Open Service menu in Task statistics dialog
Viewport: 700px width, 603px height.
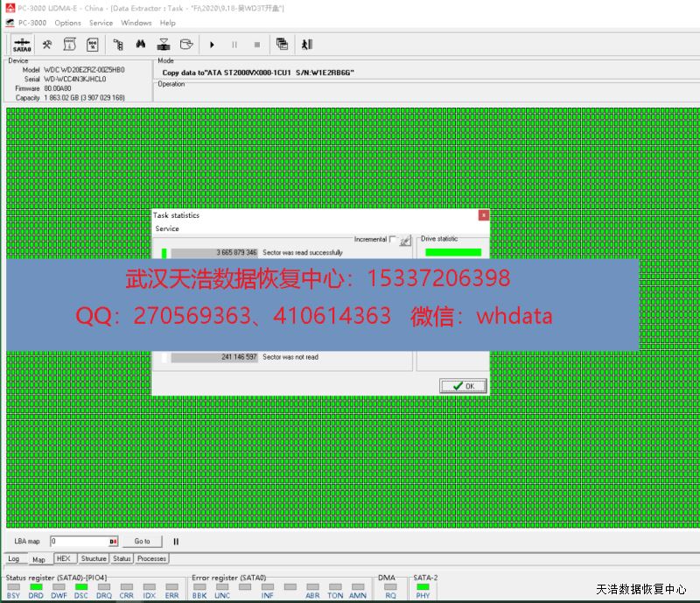click(167, 229)
